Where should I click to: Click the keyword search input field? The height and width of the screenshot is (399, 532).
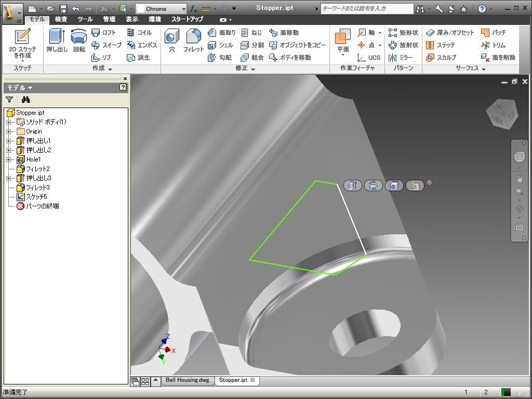(x=366, y=9)
